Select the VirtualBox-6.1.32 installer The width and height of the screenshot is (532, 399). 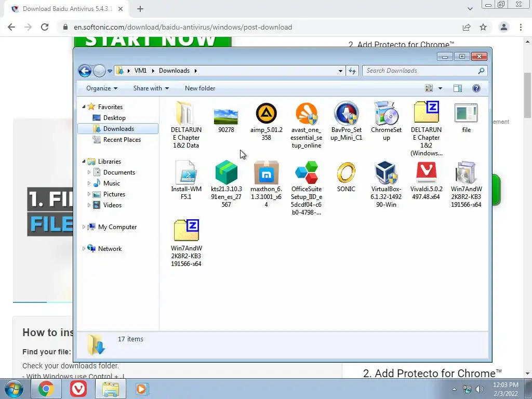(x=386, y=184)
